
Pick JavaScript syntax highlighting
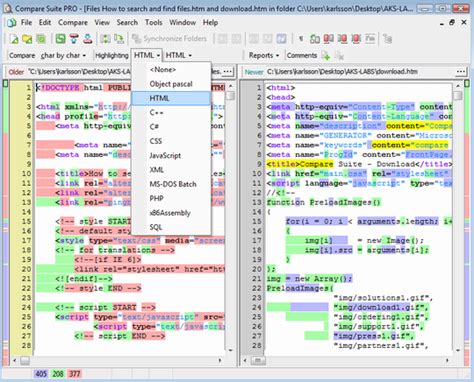[x=171, y=156]
